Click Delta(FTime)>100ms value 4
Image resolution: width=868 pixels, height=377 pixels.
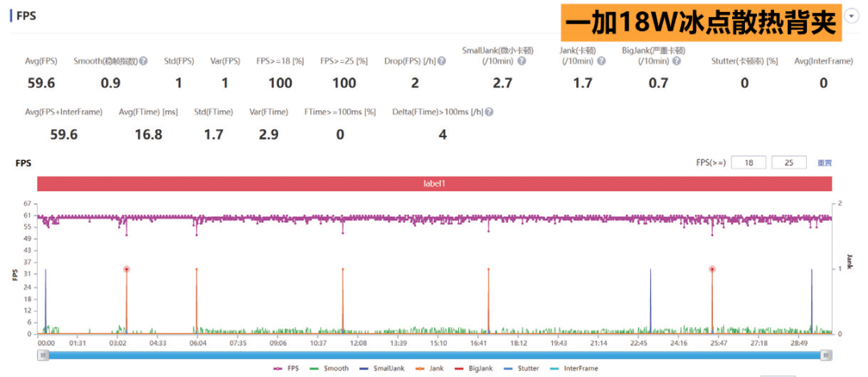coord(442,134)
